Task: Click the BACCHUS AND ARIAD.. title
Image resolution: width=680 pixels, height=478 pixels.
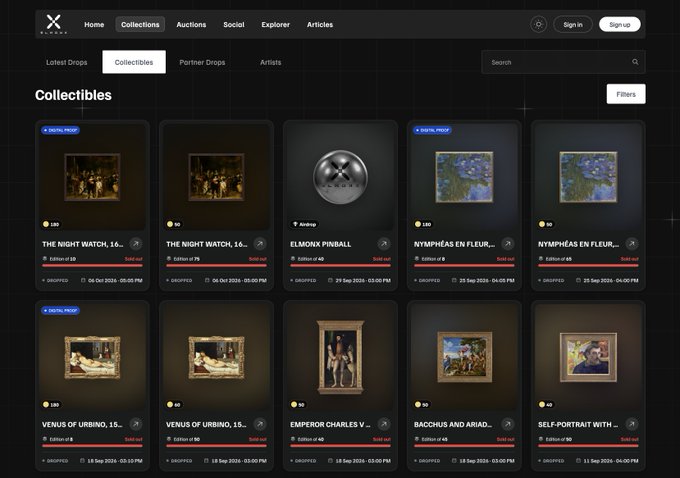Action: 453,425
